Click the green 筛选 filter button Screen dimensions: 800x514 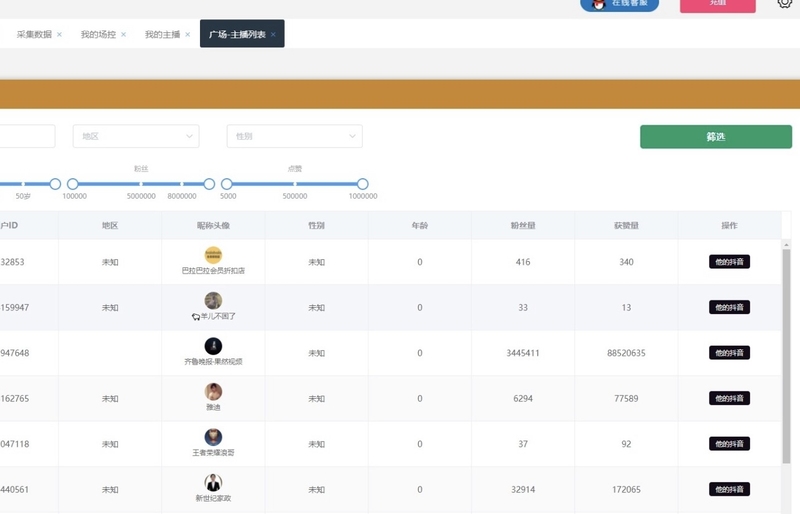coord(715,137)
